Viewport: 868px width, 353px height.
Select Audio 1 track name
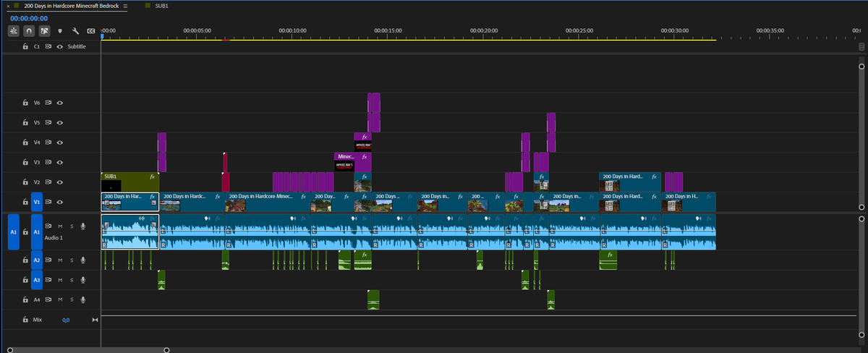pos(54,237)
